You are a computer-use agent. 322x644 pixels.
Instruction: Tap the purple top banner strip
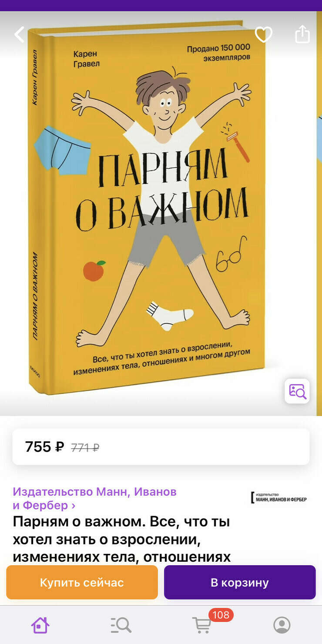click(x=161, y=5)
